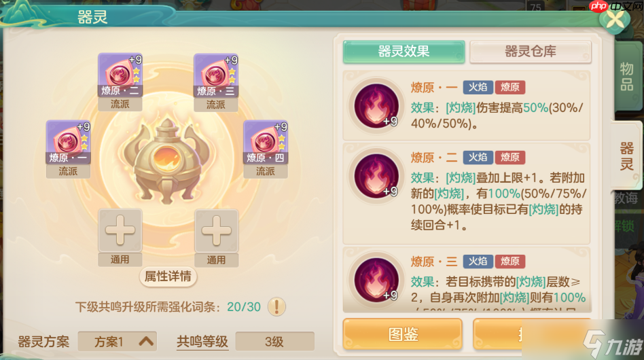Select the 燎原·三 spirit slot icon
This screenshot has height=360, width=644.
[x=216, y=75]
